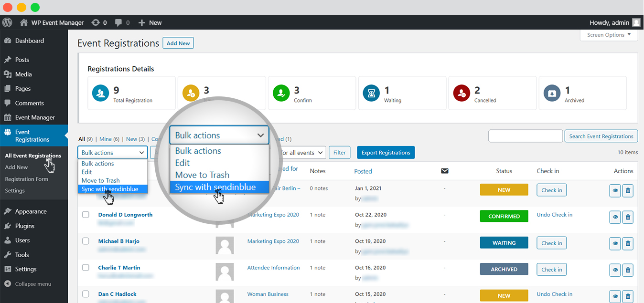Choose Edit in bulk actions list
The height and width of the screenshot is (303, 644).
(x=113, y=172)
